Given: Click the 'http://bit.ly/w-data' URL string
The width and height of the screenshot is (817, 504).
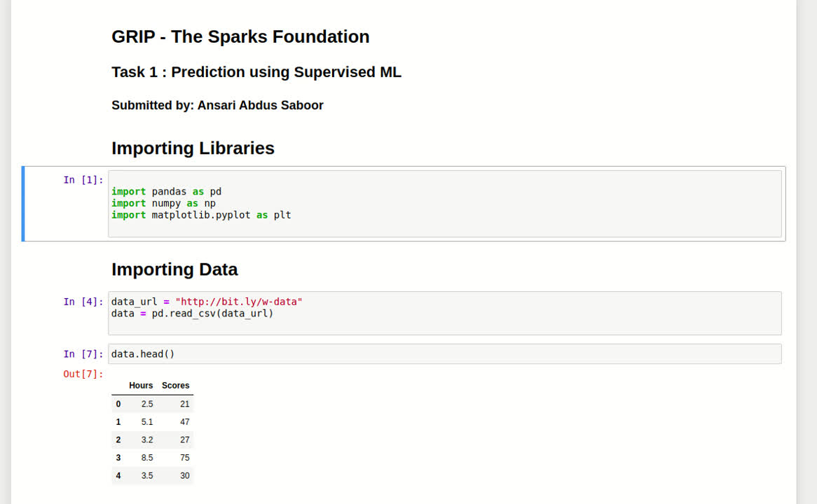Looking at the screenshot, I should pyautogui.click(x=239, y=302).
